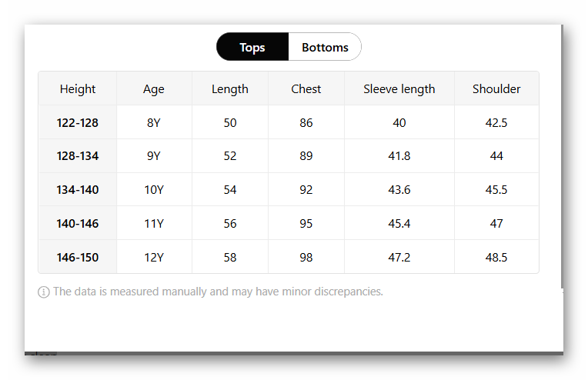Select the 146-150 height row label
The height and width of the screenshot is (380, 588).
(78, 258)
